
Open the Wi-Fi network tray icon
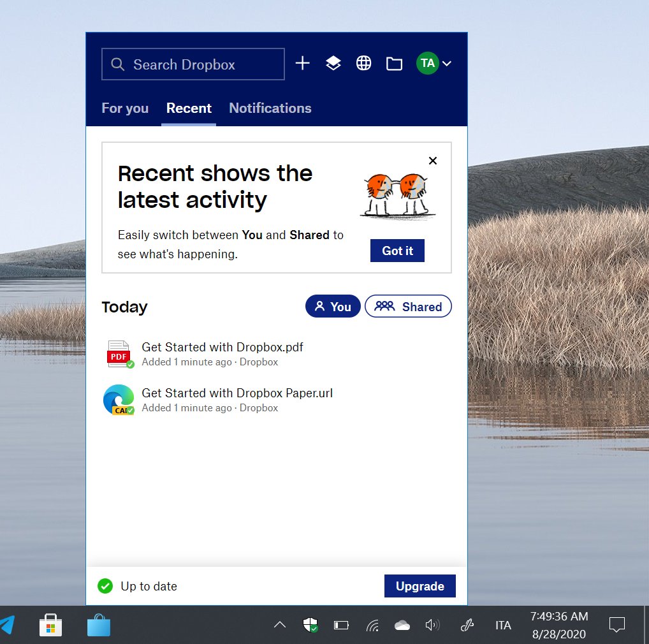(x=372, y=626)
